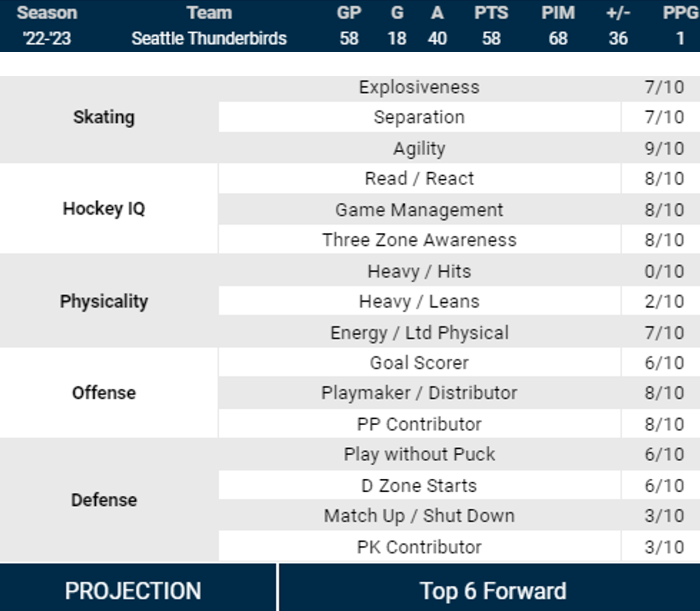Select the Agility rating 9/10

pyautogui.click(x=664, y=148)
